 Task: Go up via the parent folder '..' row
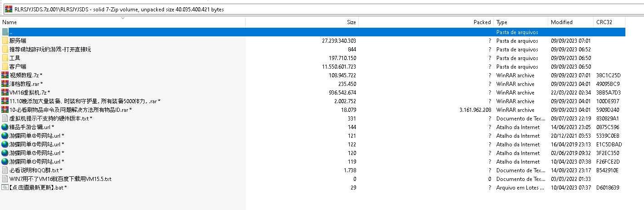11,32
